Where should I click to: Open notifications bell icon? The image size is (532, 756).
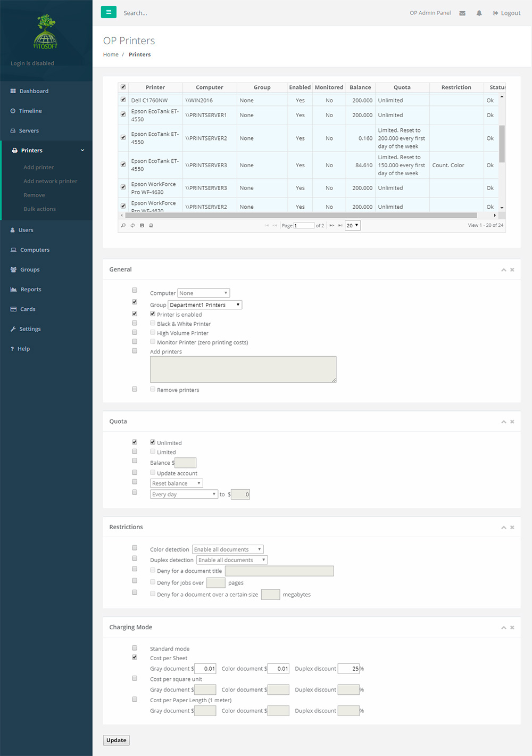point(479,13)
